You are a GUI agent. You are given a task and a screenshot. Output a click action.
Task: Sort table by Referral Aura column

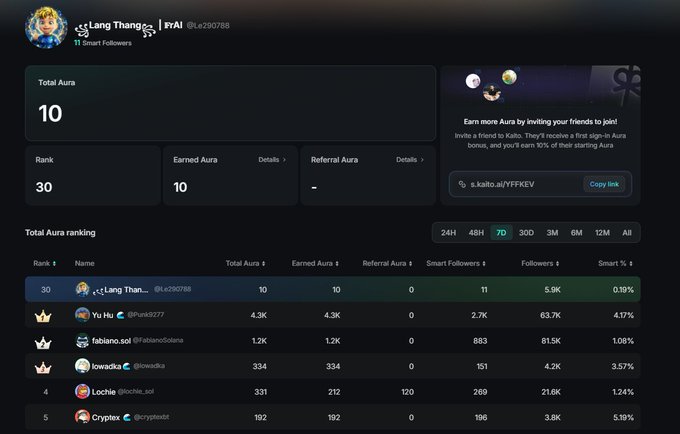click(387, 263)
